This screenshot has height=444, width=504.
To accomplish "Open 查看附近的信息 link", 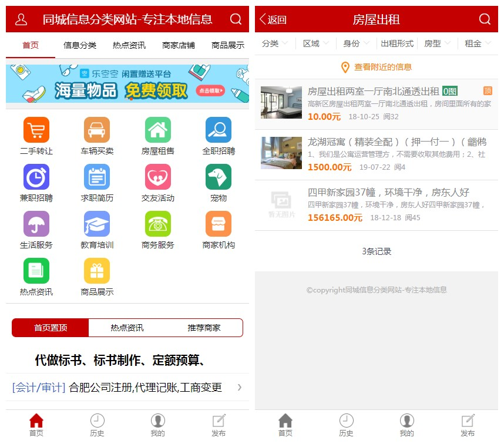I will [383, 67].
